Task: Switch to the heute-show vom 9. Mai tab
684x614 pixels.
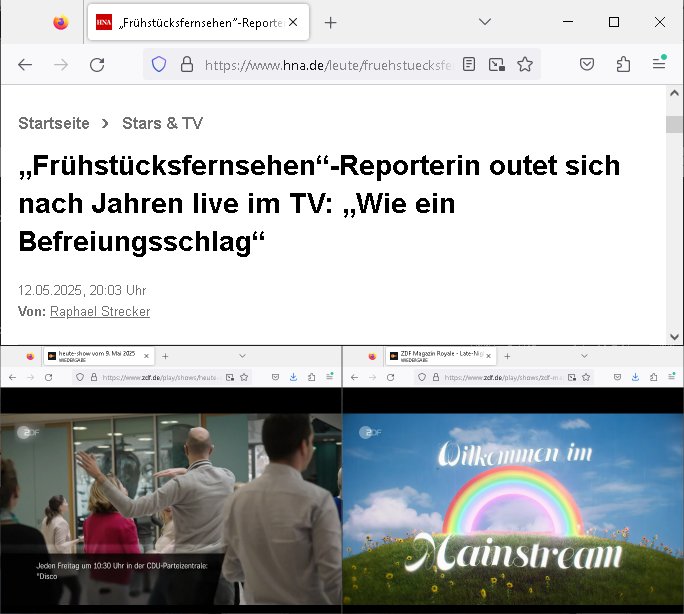Action: coord(95,356)
